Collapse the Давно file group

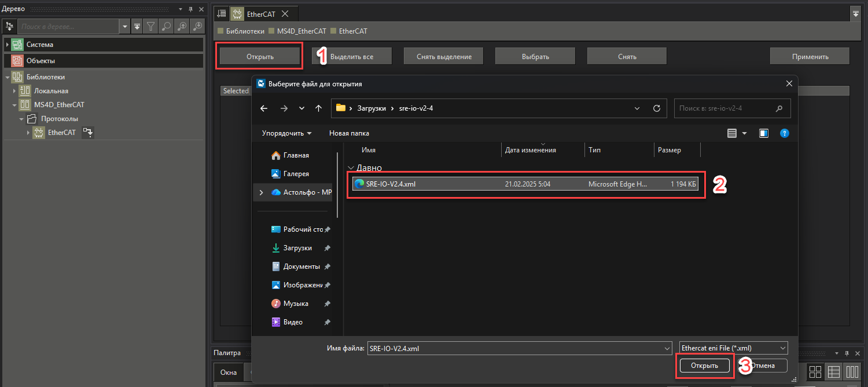pos(350,168)
